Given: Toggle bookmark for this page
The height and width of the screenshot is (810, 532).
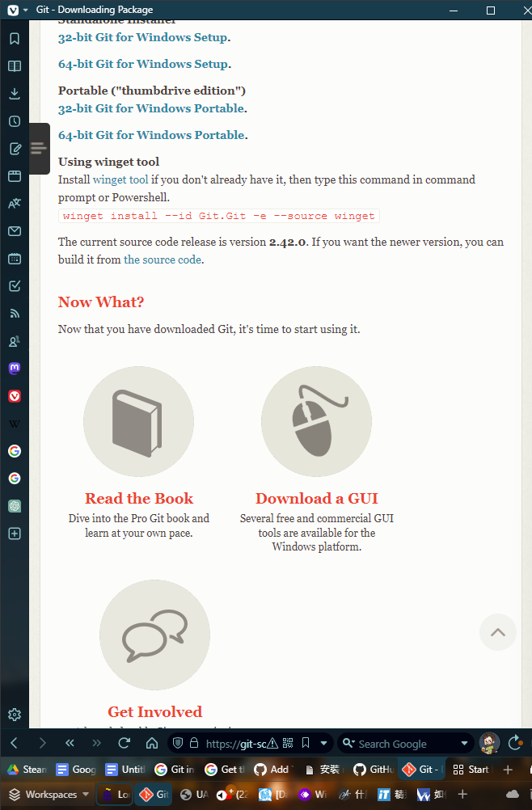Looking at the screenshot, I should 306,744.
